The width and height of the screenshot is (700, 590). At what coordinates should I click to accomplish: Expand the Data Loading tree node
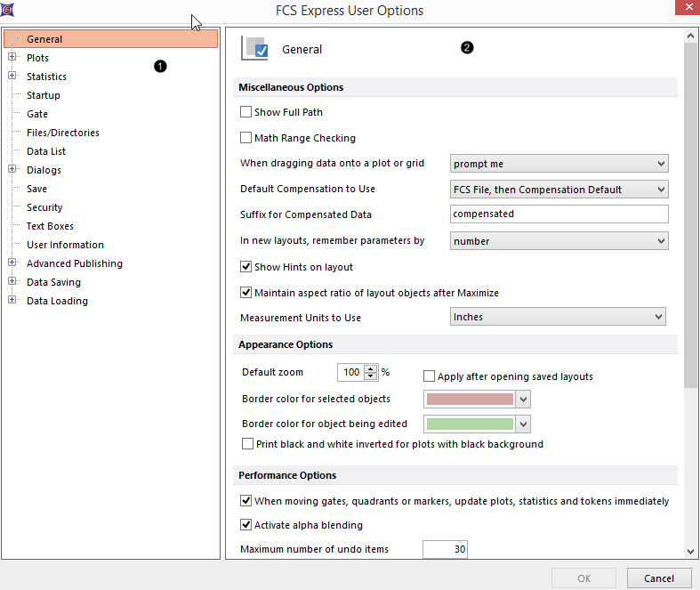click(12, 301)
